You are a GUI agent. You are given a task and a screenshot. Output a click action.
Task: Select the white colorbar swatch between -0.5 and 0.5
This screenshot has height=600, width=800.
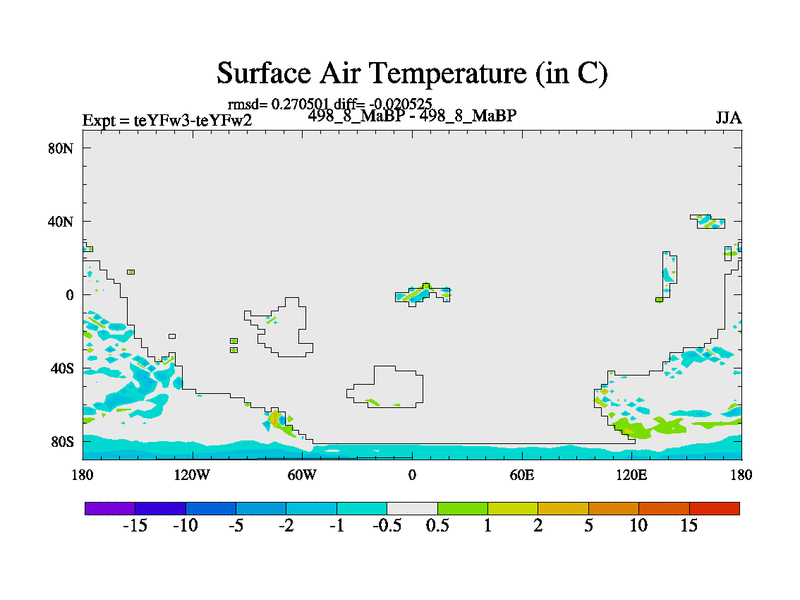(412, 508)
